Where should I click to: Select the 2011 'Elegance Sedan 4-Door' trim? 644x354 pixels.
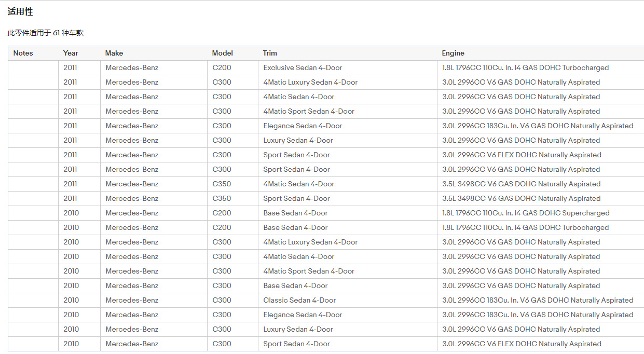point(303,126)
